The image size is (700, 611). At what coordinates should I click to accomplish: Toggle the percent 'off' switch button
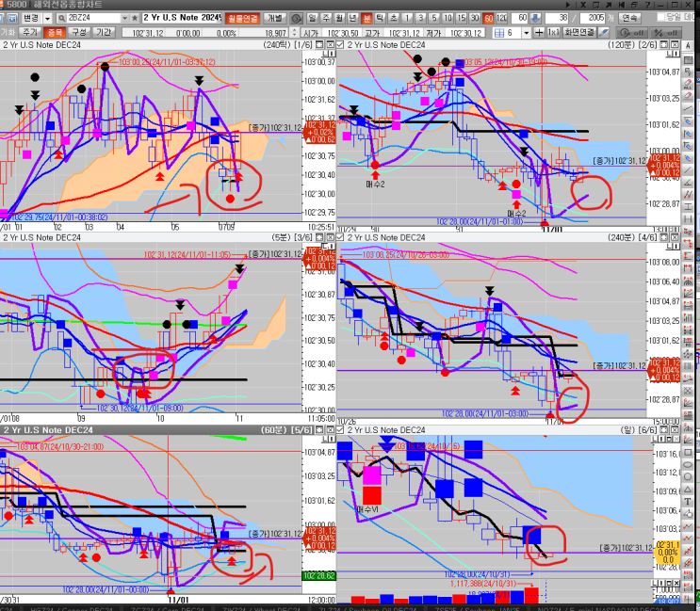click(665, 33)
